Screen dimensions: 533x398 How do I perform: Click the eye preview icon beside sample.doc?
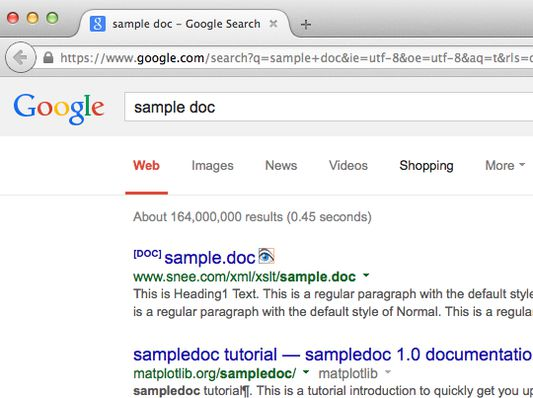click(266, 256)
